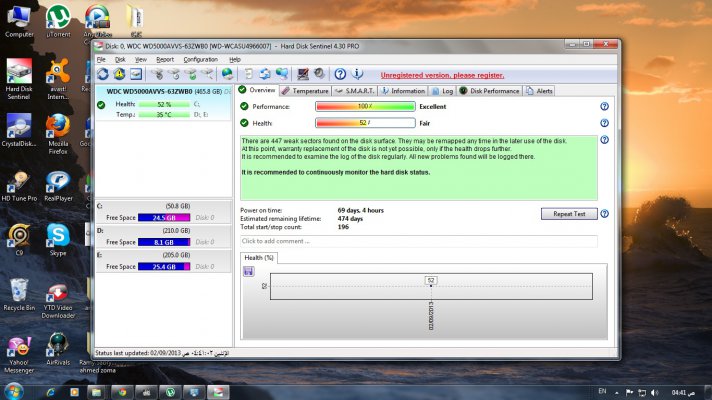This screenshot has height=400, width=712.
Task: Click '474 days' estimated remaining lifetime value
Action: (350, 219)
